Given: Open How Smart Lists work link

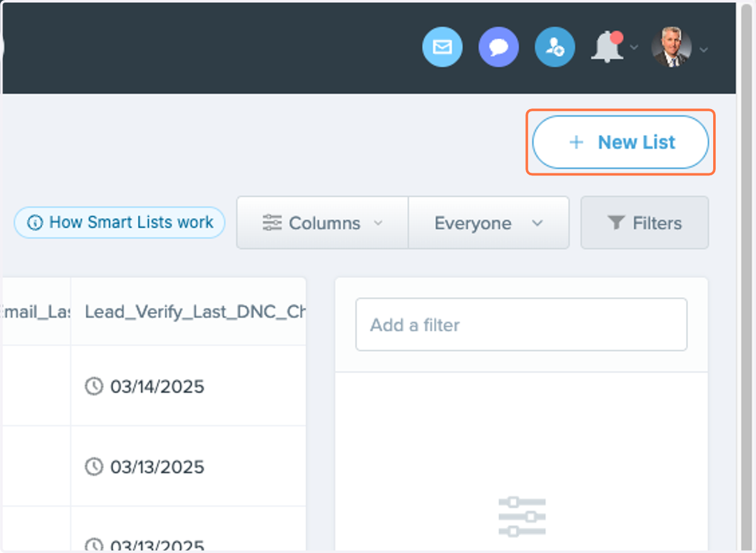Looking at the screenshot, I should 120,223.
